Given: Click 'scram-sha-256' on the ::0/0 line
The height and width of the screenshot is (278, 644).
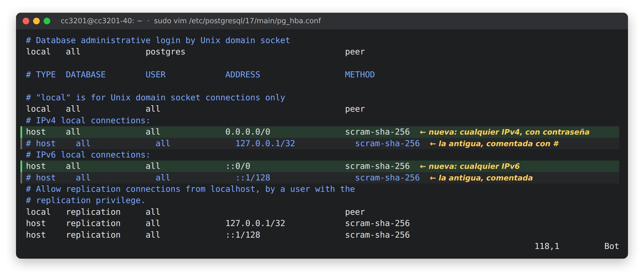Looking at the screenshot, I should click(x=377, y=166).
